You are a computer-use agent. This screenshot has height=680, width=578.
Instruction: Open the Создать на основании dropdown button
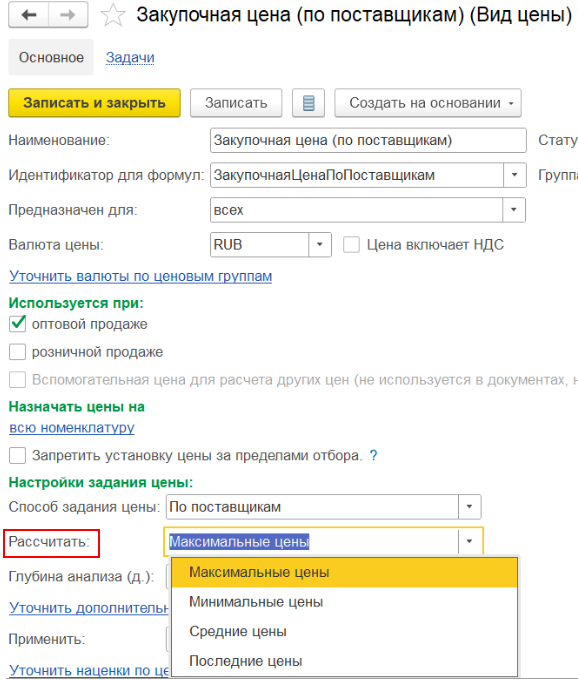tap(428, 103)
